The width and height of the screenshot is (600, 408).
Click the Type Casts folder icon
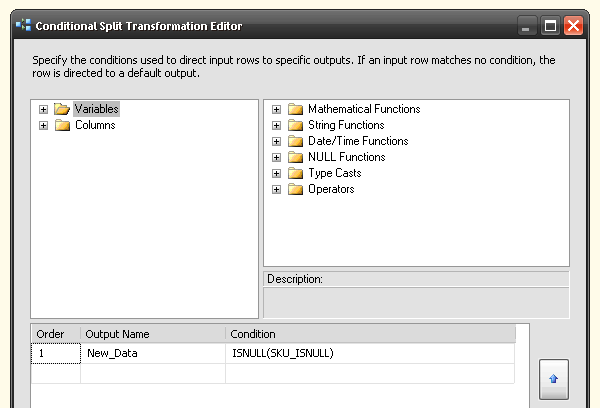[x=295, y=173]
